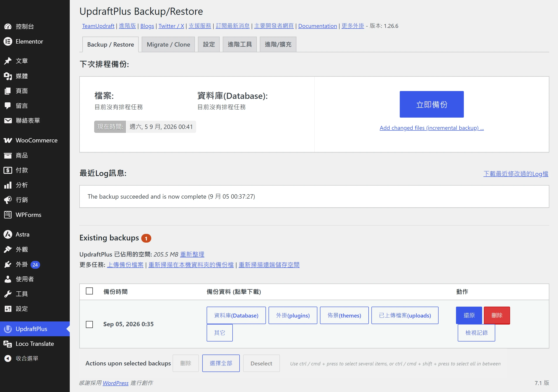Open the 更多外掛 link
558x392 pixels.
353,26
